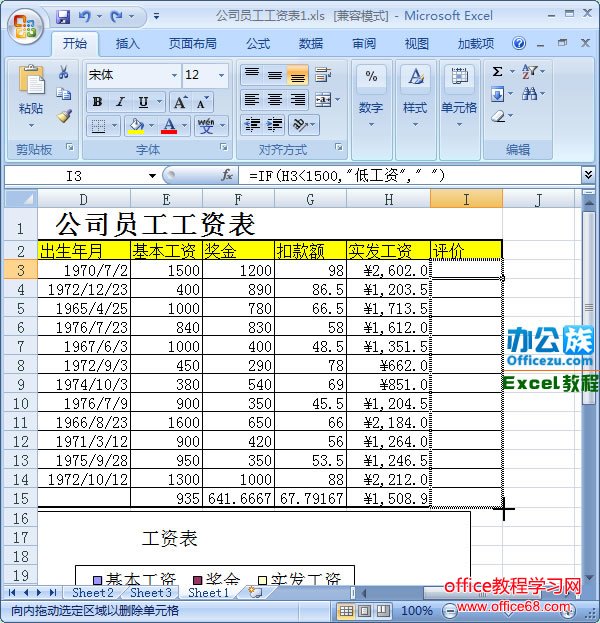Click the formula bar input field
600x623 pixels.
(410, 175)
